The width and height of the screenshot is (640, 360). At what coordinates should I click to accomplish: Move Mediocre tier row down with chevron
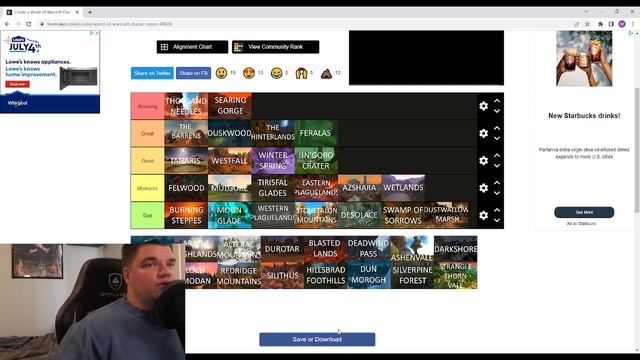(497, 193)
